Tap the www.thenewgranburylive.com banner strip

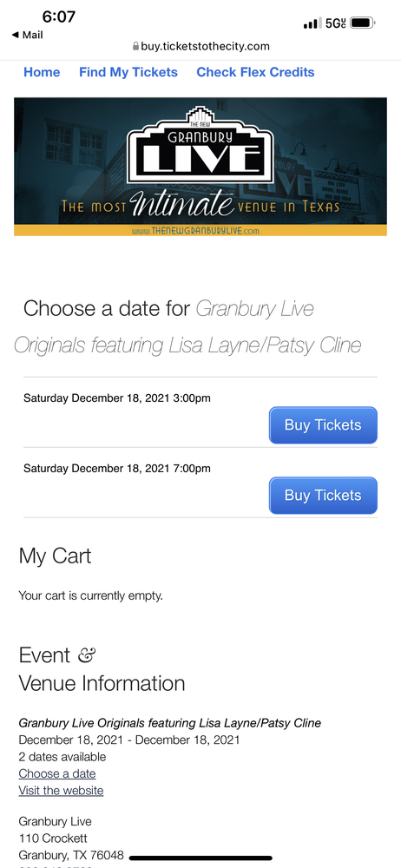pos(200,230)
